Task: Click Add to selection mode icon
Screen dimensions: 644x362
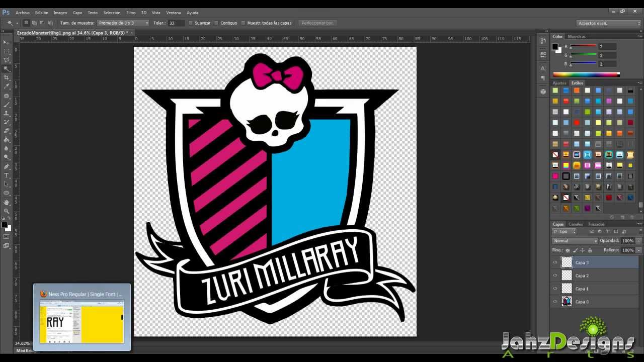Action: click(x=34, y=23)
